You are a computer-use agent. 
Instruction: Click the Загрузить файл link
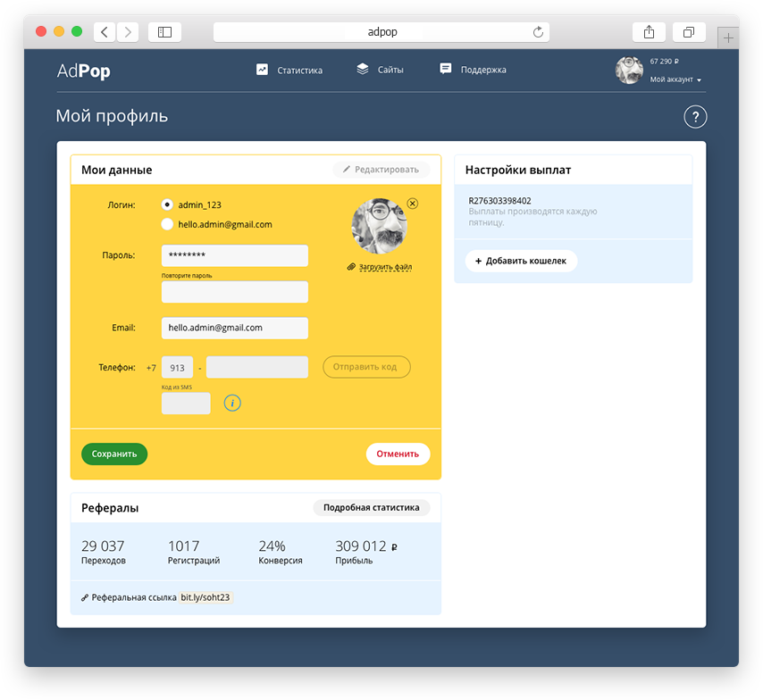[385, 267]
